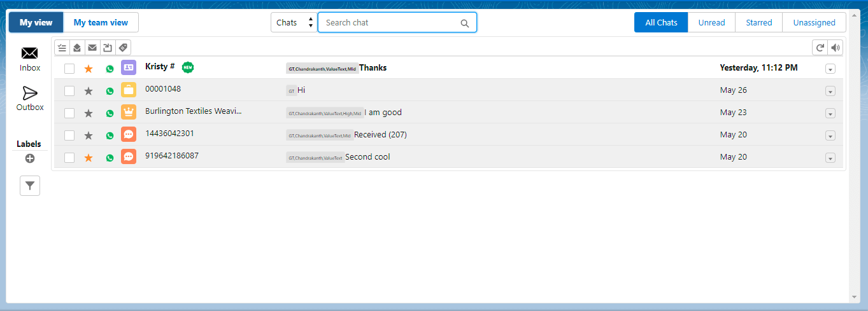This screenshot has width=868, height=311.
Task: Click the crown account icon for Burlington Textiles
Action: [129, 112]
